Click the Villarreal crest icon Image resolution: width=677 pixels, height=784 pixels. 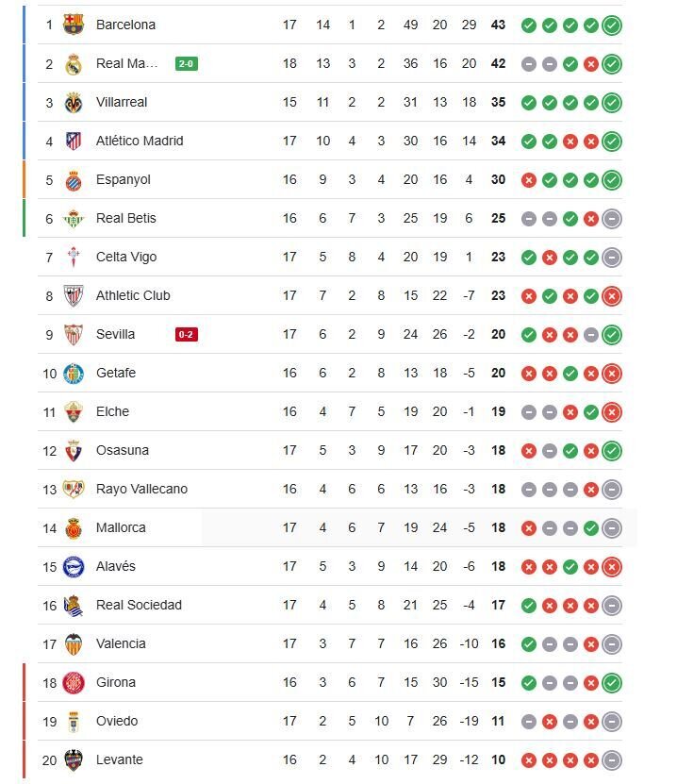tap(72, 103)
